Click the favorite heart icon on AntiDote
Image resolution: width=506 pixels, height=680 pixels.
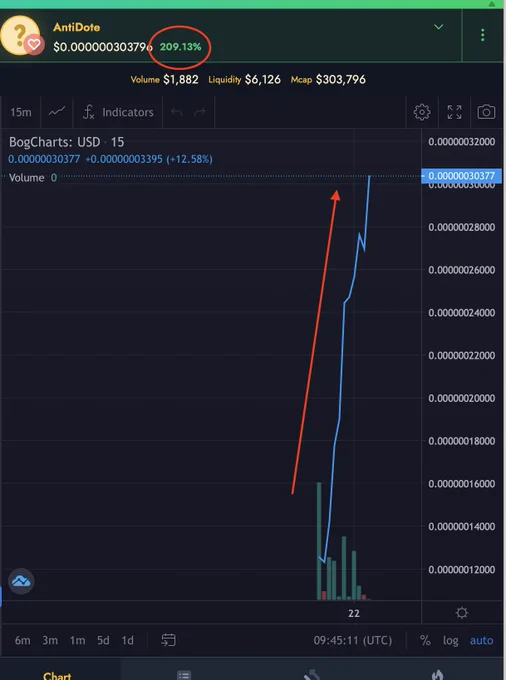pyautogui.click(x=34, y=45)
